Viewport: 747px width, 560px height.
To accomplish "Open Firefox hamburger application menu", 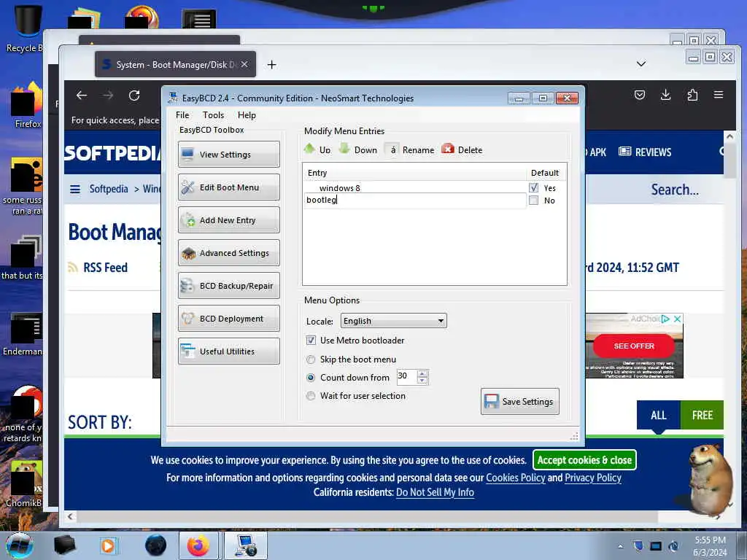I will click(x=719, y=95).
